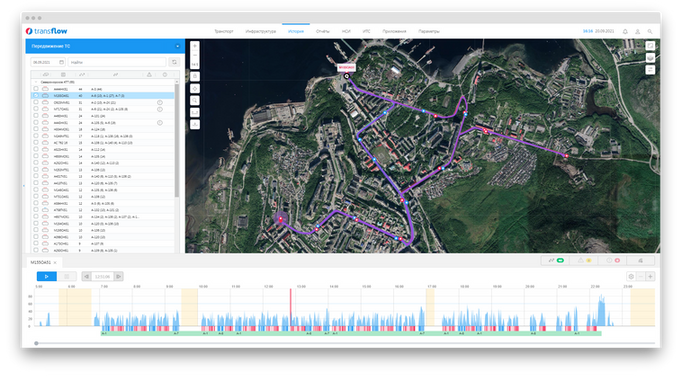Zoom in the timeline with plus
The height and width of the screenshot is (379, 682).
click(650, 276)
